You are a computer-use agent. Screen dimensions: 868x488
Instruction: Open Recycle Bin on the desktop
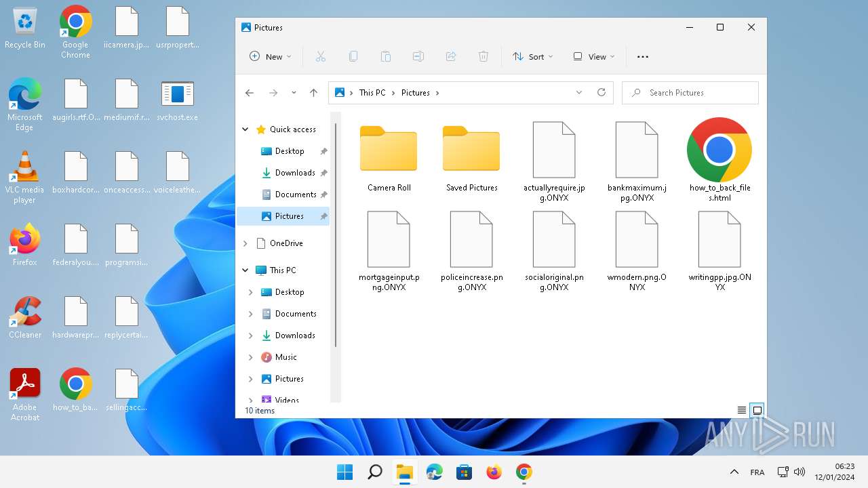point(25,28)
